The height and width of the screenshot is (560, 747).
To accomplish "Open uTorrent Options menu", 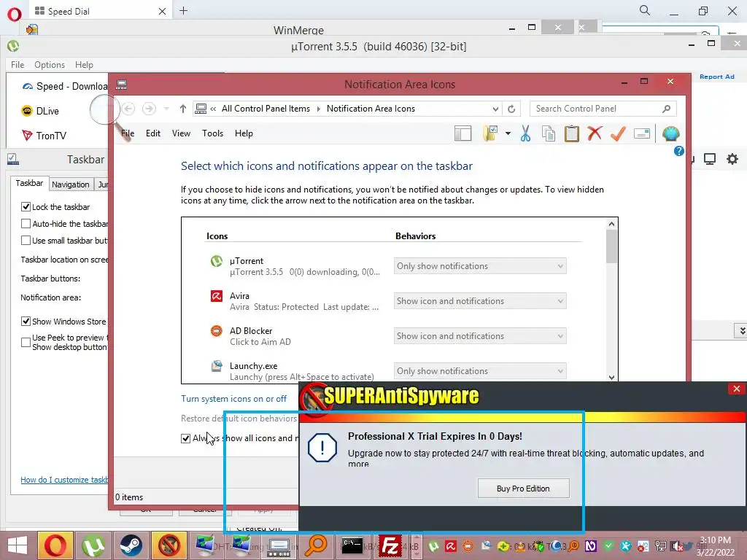I will pyautogui.click(x=50, y=65).
